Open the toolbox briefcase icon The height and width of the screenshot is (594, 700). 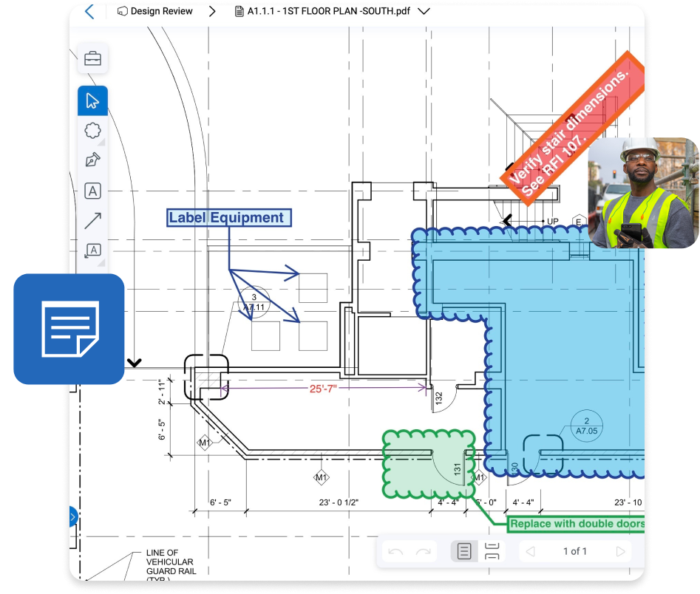point(93,59)
